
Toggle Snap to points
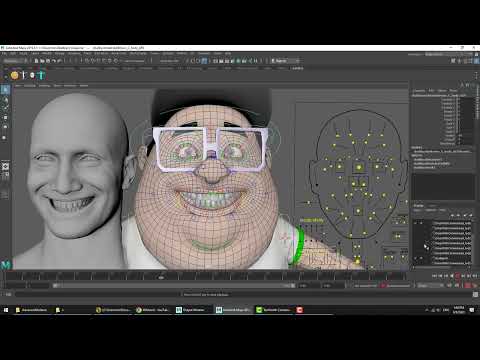pos(98,61)
